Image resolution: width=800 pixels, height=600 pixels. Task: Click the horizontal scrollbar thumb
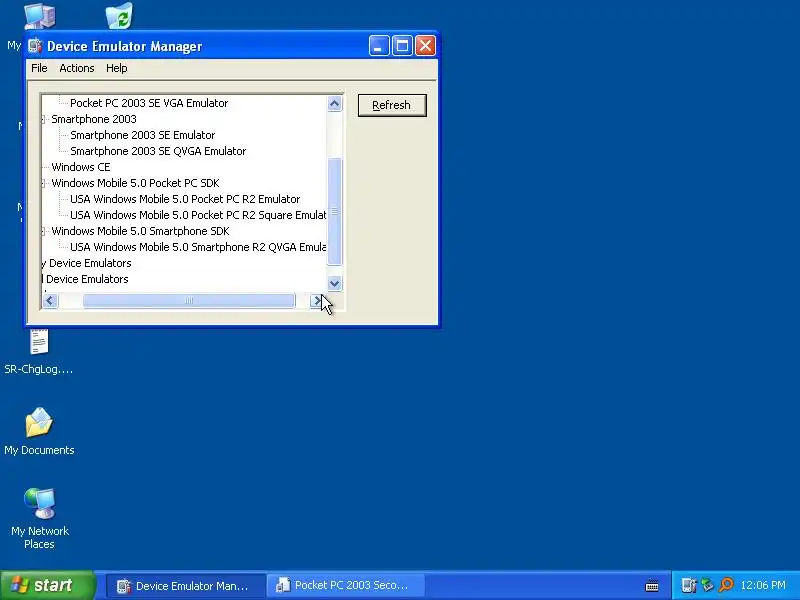pos(189,301)
